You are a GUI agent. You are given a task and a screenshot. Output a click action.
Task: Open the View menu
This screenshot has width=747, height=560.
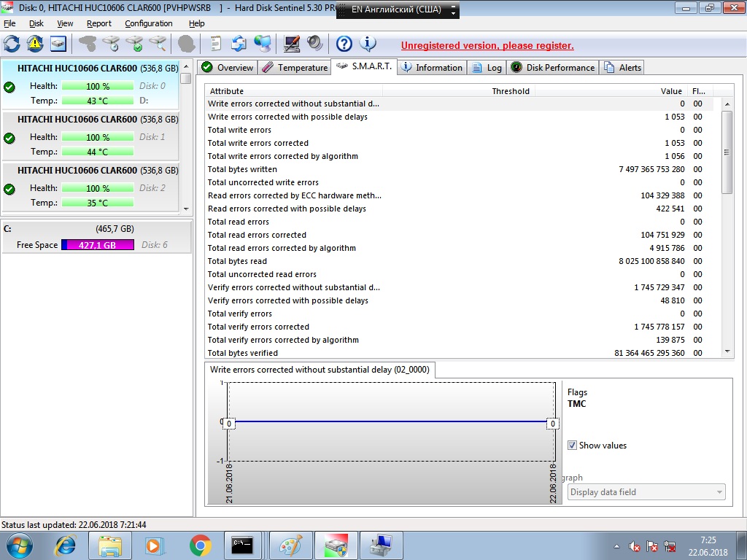click(x=65, y=23)
